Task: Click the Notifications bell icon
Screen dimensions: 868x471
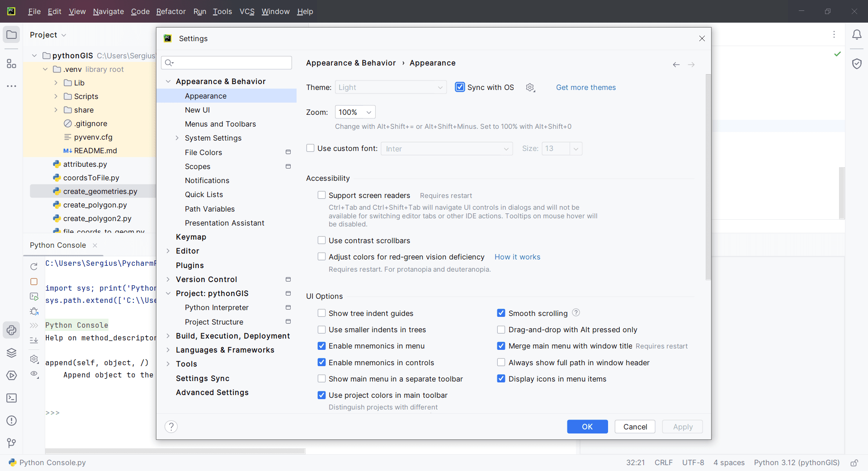Action: click(x=857, y=35)
